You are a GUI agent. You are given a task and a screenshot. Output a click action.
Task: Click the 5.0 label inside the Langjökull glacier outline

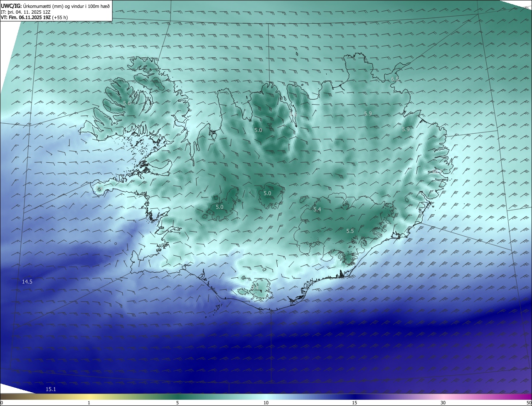pos(219,207)
